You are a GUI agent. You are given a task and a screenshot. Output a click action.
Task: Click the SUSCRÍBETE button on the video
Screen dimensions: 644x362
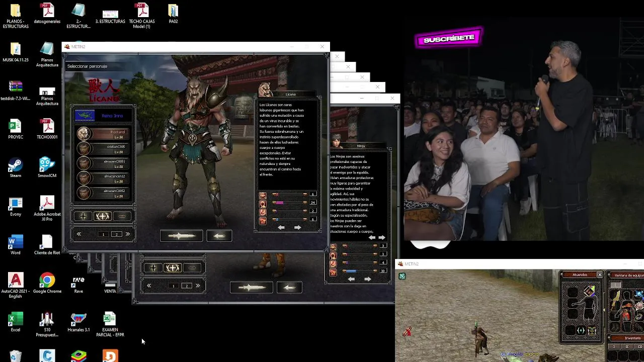[449, 39]
